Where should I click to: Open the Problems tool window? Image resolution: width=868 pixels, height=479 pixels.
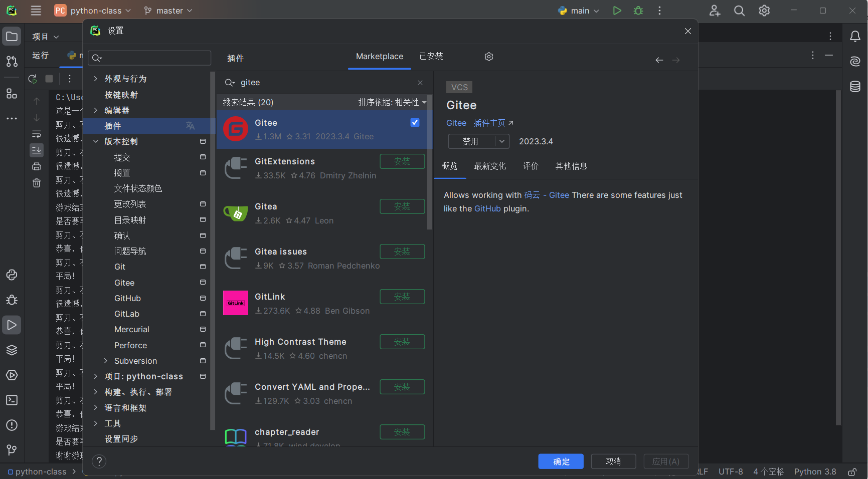tap(12, 425)
